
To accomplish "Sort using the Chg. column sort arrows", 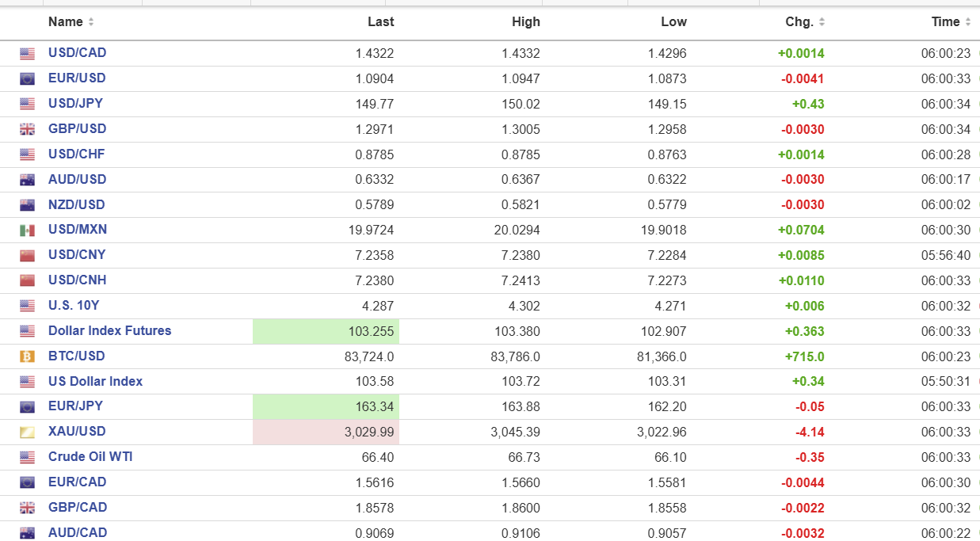I will pyautogui.click(x=822, y=22).
